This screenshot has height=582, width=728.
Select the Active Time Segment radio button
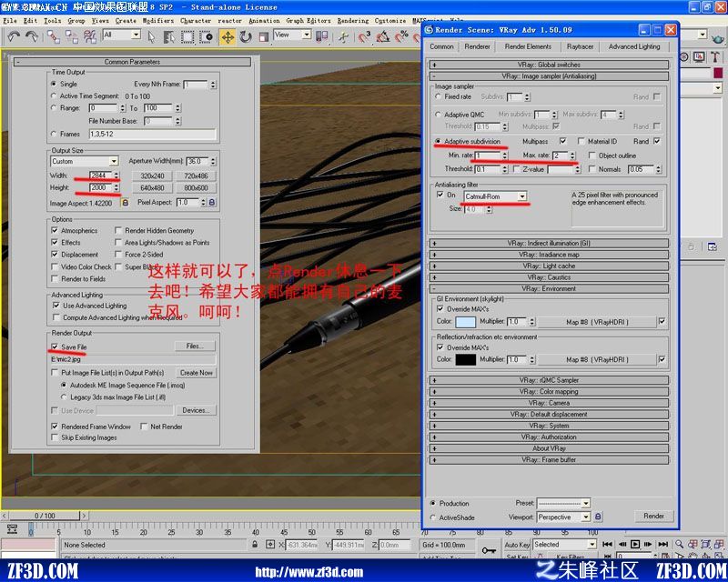click(x=54, y=95)
